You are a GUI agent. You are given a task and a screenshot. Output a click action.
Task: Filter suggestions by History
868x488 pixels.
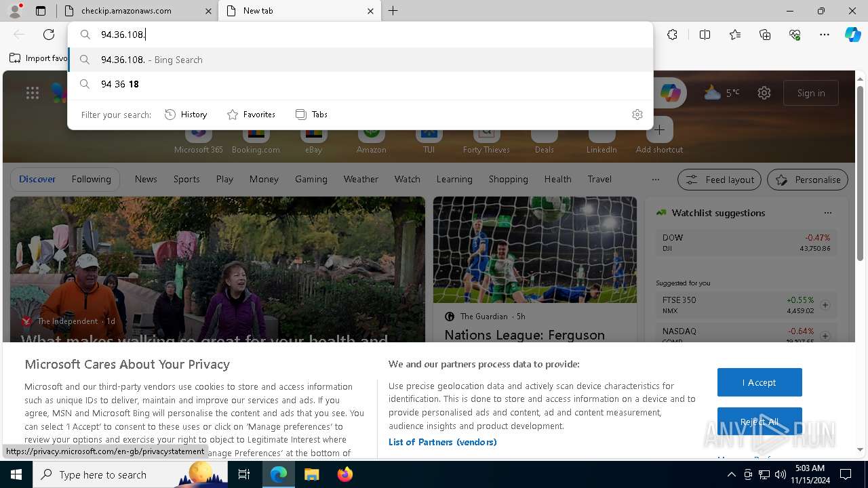[186, 115]
